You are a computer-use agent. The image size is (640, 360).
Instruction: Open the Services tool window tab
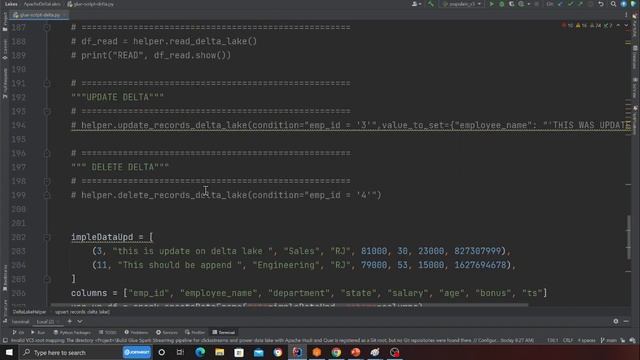[167, 333]
